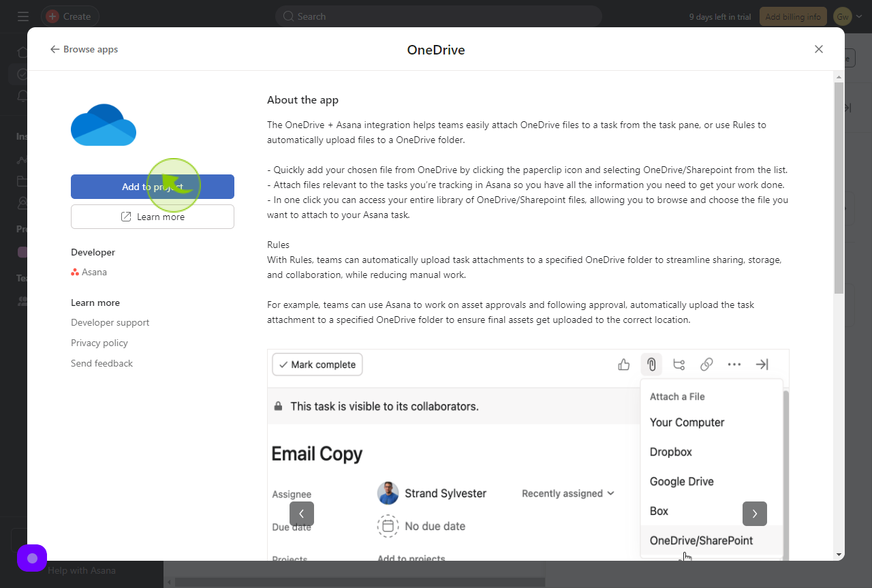Click the 9 days left in trial text
The width and height of the screenshot is (872, 588).
click(721, 16)
